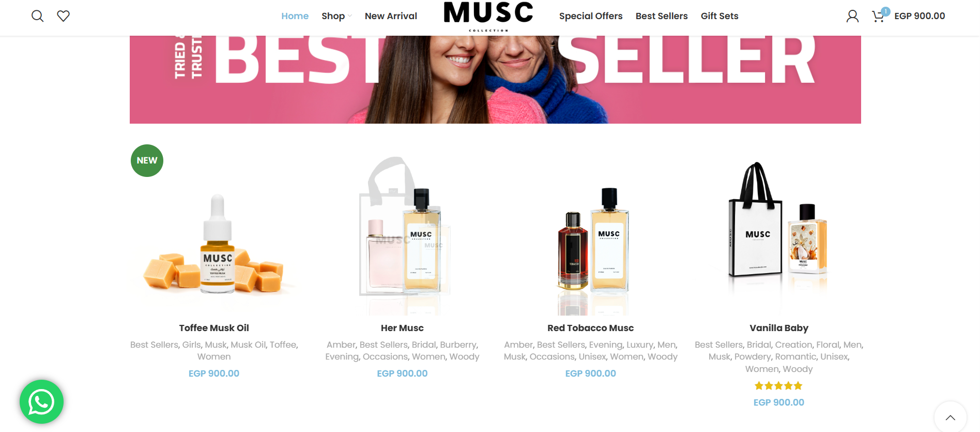
Task: Open the Burberry category under Her Musc
Action: [x=458, y=345]
